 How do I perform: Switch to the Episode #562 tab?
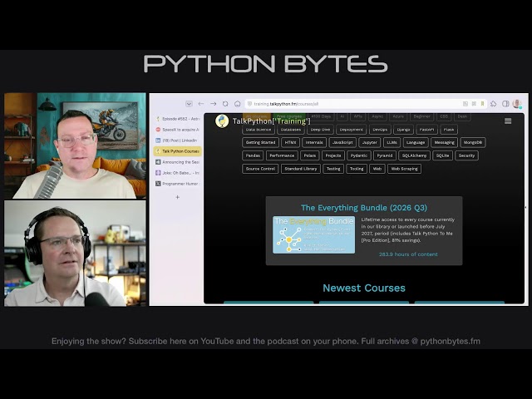pyautogui.click(x=177, y=119)
